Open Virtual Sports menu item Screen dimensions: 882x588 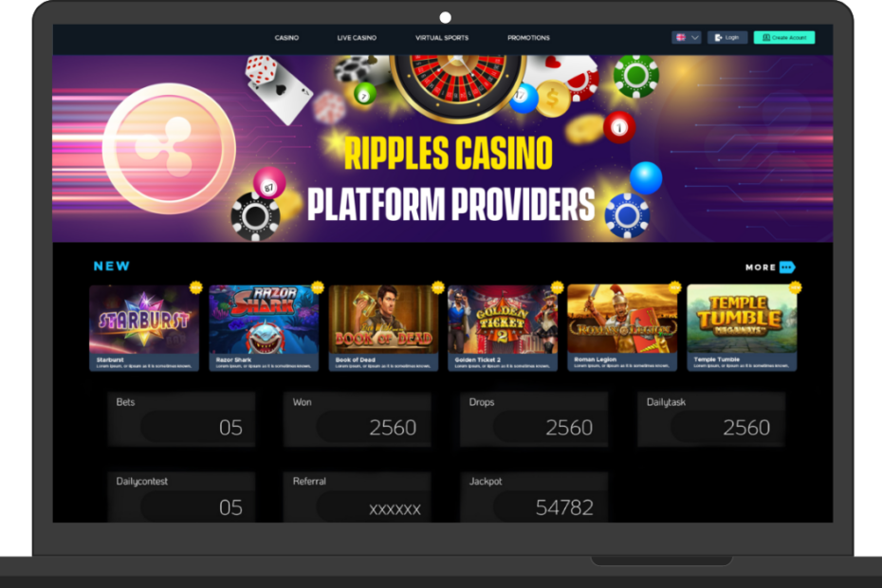tap(442, 38)
